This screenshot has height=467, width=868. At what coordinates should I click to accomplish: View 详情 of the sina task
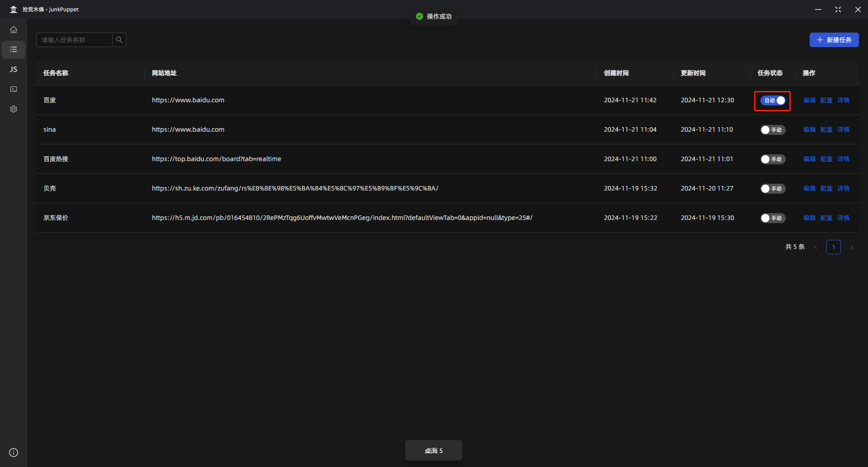(843, 129)
